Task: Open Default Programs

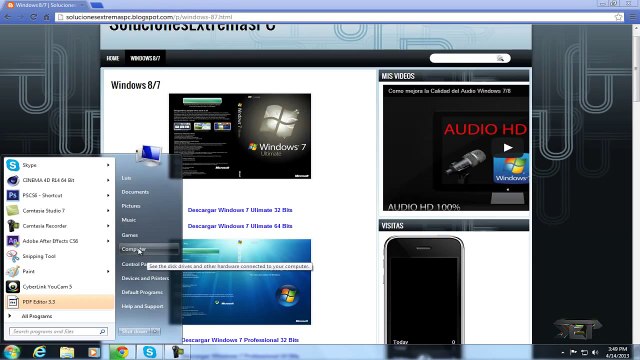Action: pos(142,292)
